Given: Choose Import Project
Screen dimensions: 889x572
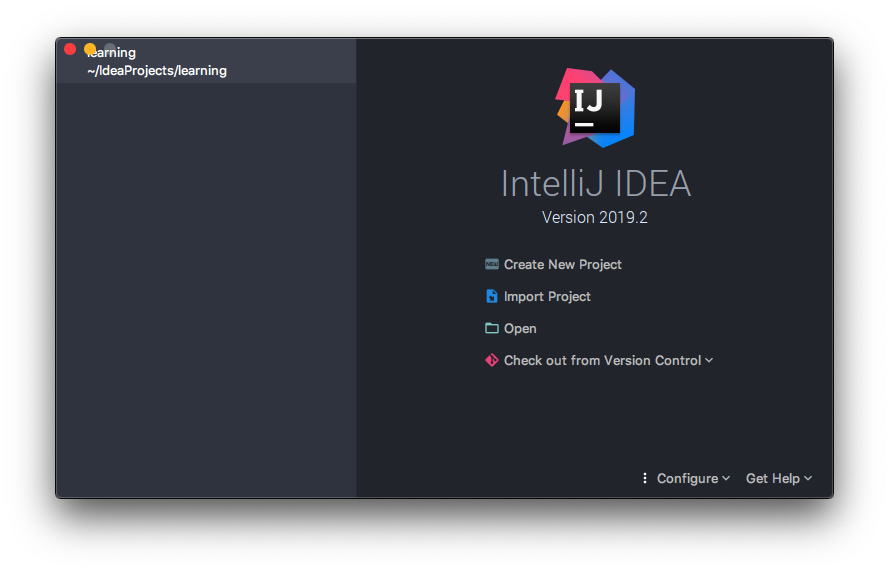Looking at the screenshot, I should (547, 296).
